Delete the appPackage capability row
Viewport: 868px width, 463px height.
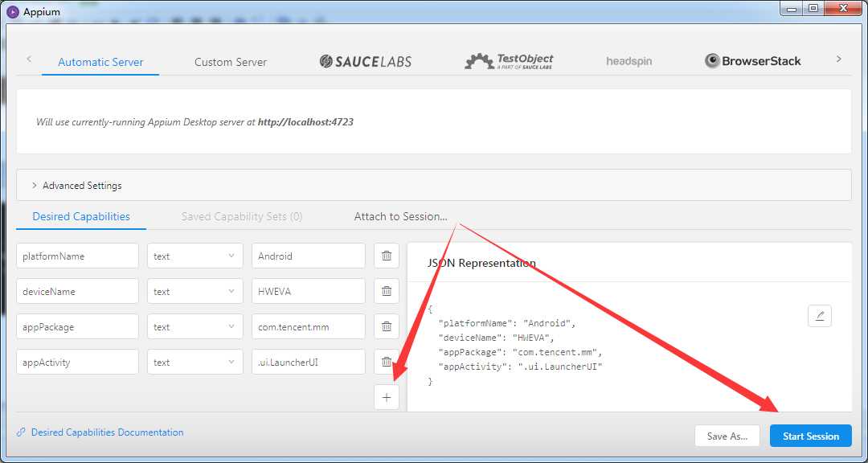pos(387,327)
